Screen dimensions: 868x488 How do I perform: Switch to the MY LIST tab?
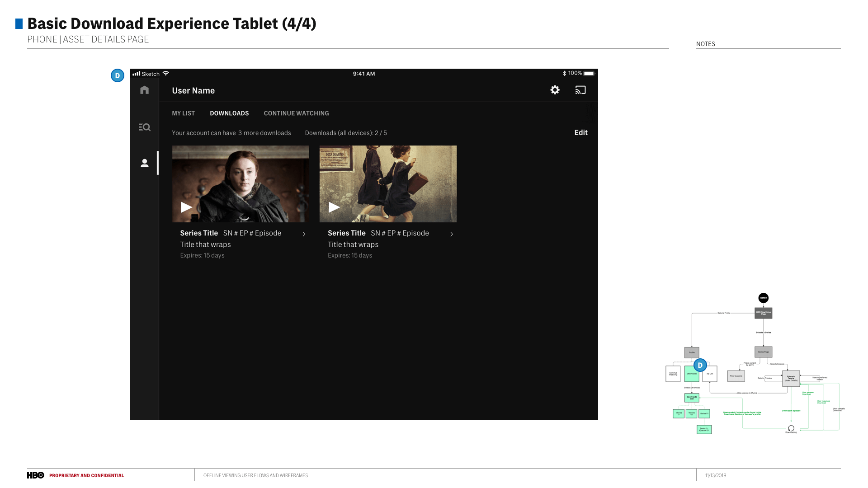pyautogui.click(x=183, y=113)
